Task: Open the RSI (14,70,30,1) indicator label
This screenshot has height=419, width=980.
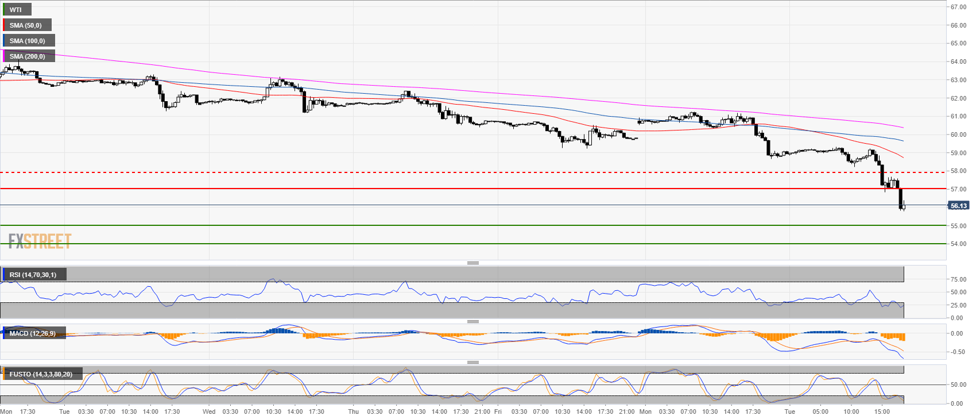Action: pos(33,275)
